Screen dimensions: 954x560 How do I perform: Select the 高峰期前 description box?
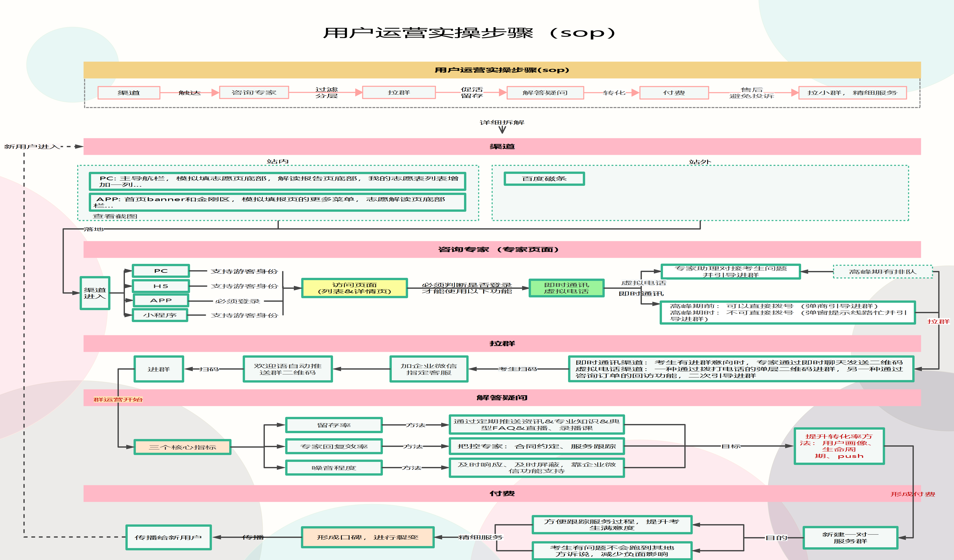(x=787, y=313)
